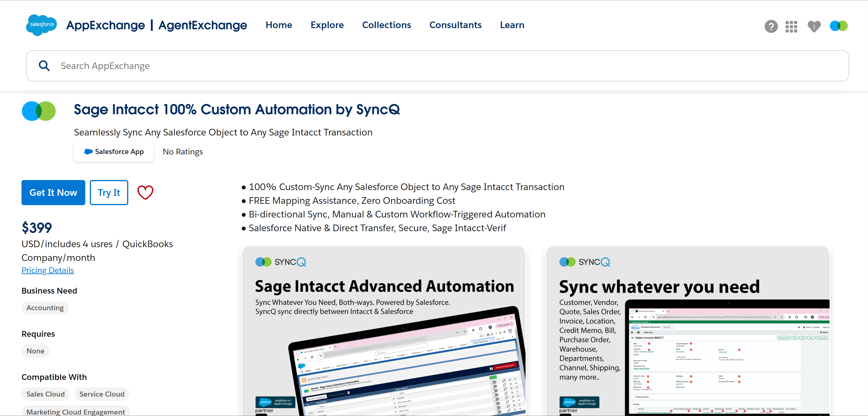The image size is (868, 416).
Task: Select the None requirement tag
Action: click(35, 351)
